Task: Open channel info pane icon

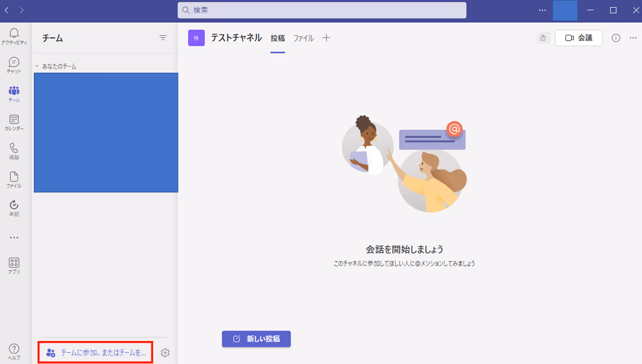Action: click(x=616, y=38)
